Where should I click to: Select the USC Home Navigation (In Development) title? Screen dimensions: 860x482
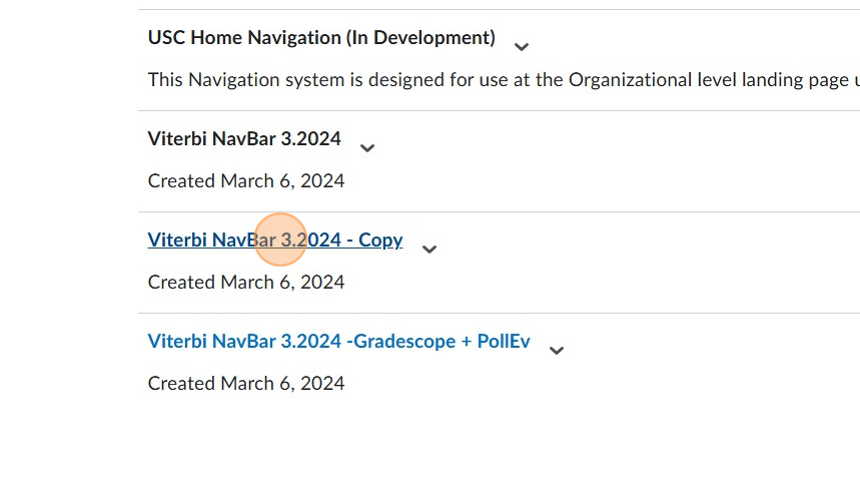[321, 38]
